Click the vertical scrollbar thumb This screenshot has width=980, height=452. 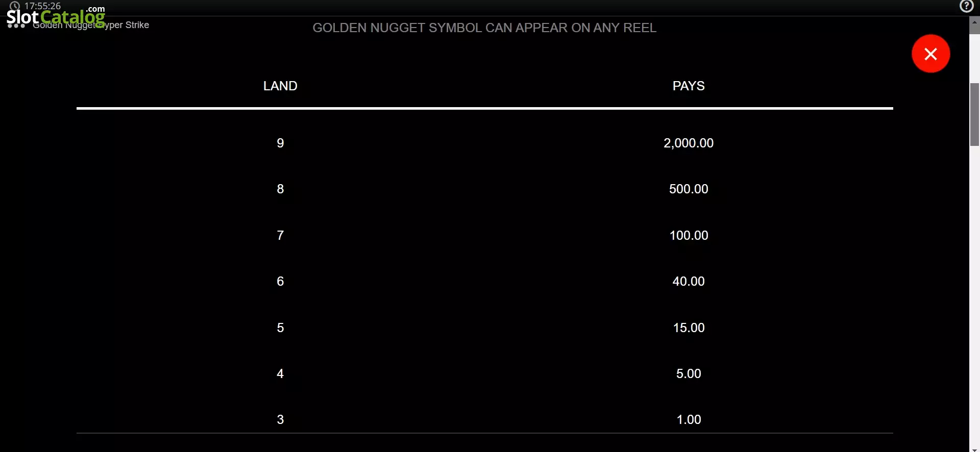974,114
